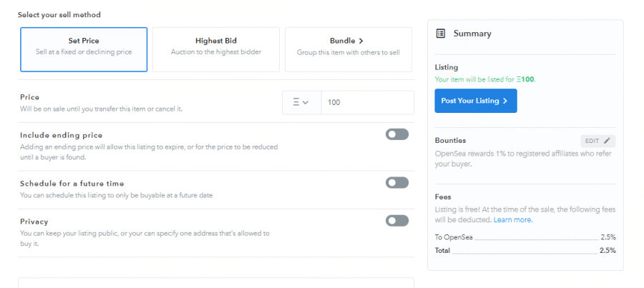Viewport: 644px width, 288px height.
Task: Open the price currency dropdown chevron
Action: click(x=306, y=102)
